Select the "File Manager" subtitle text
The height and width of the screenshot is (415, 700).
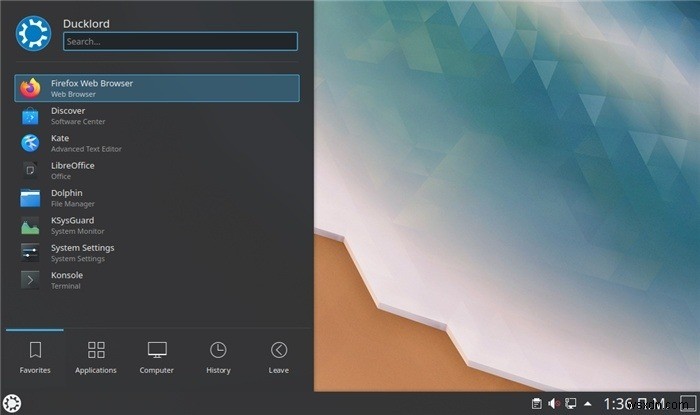73,204
